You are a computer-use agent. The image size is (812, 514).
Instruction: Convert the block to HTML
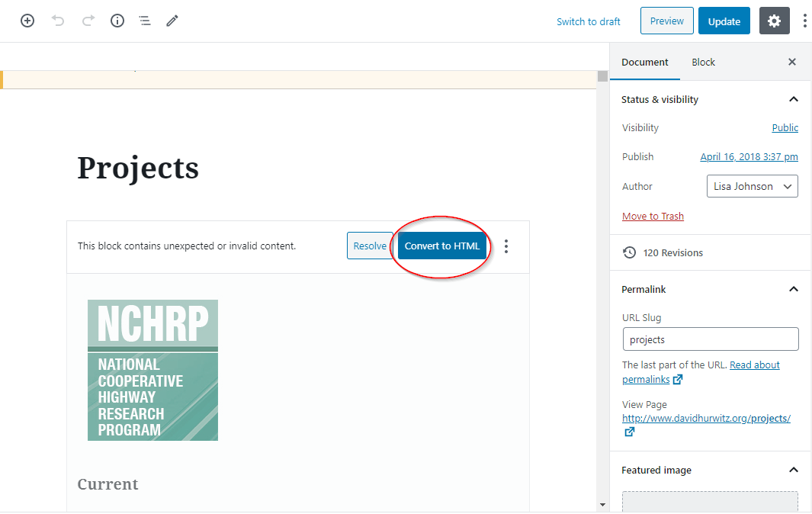(x=441, y=246)
